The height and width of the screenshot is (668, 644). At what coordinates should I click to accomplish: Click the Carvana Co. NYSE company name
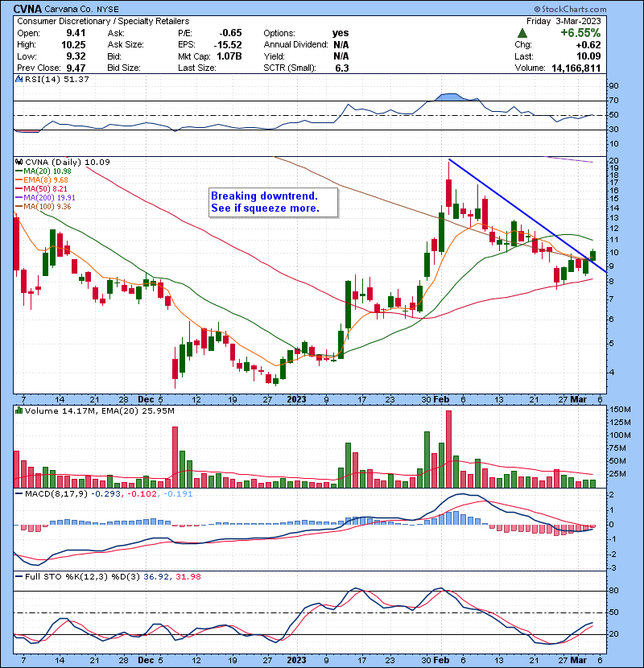pyautogui.click(x=82, y=9)
